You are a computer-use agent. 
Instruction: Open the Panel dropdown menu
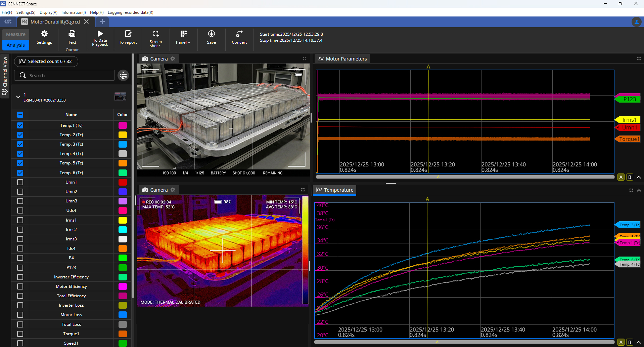pyautogui.click(x=183, y=37)
